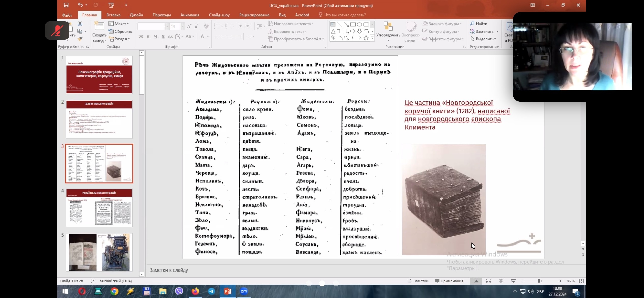
Task: Select the oval shape in the shapes gallery
Action: (359, 24)
